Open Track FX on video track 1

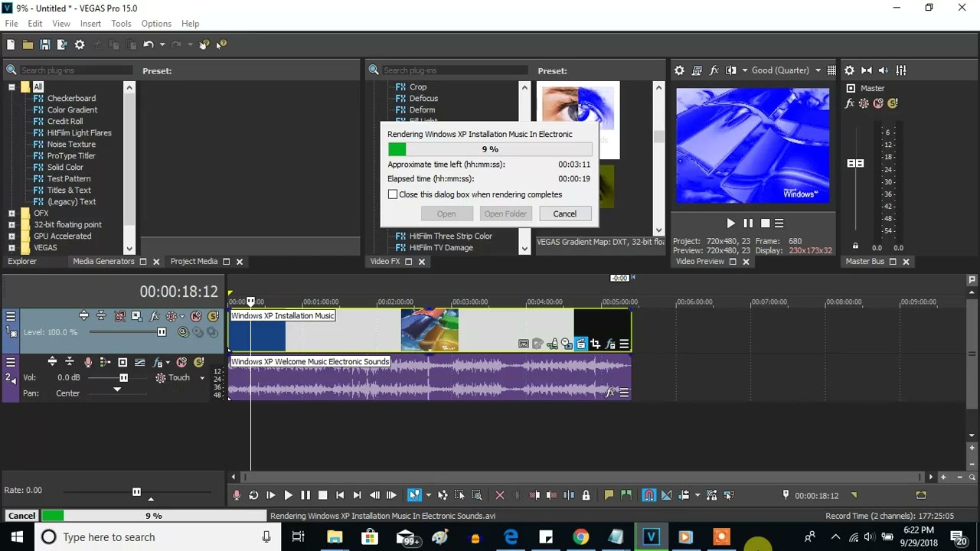pyautogui.click(x=154, y=316)
